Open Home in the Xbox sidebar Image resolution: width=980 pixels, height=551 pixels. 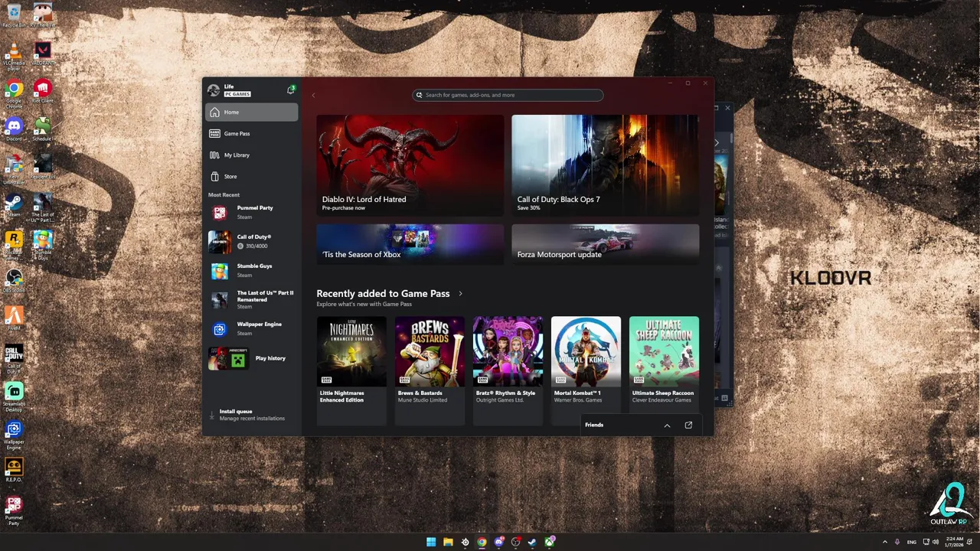(252, 112)
